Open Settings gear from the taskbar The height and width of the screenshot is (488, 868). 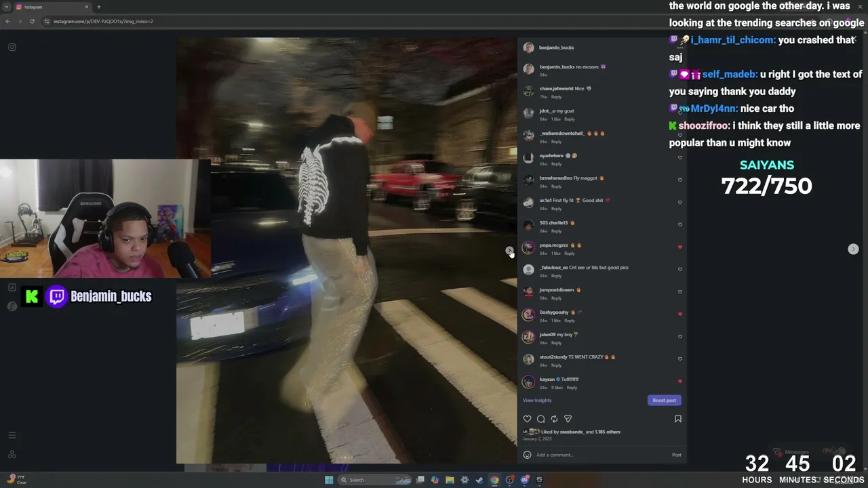(x=465, y=480)
